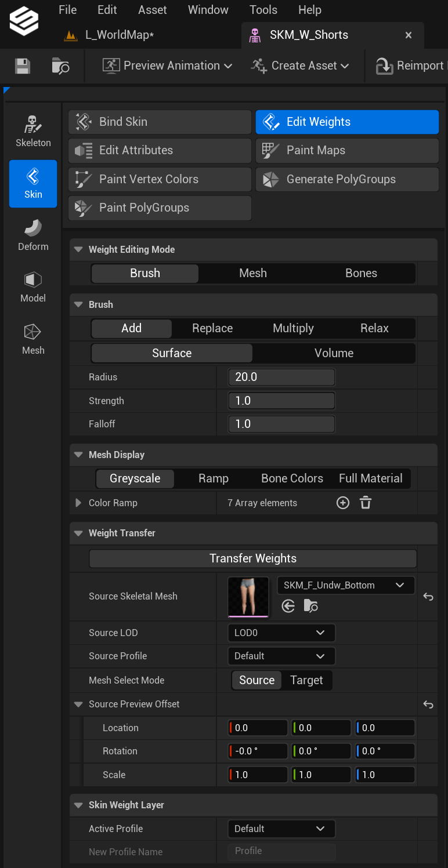
Task: Choose Target in Mesh Select Mode
Action: pyautogui.click(x=306, y=680)
